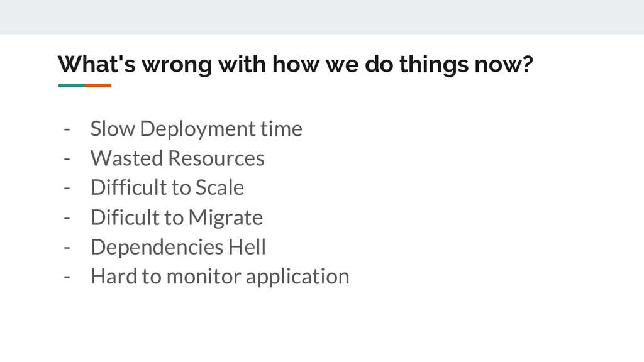
Task: Click the dash before 'Difficult to Scale'
Action: click(67, 189)
